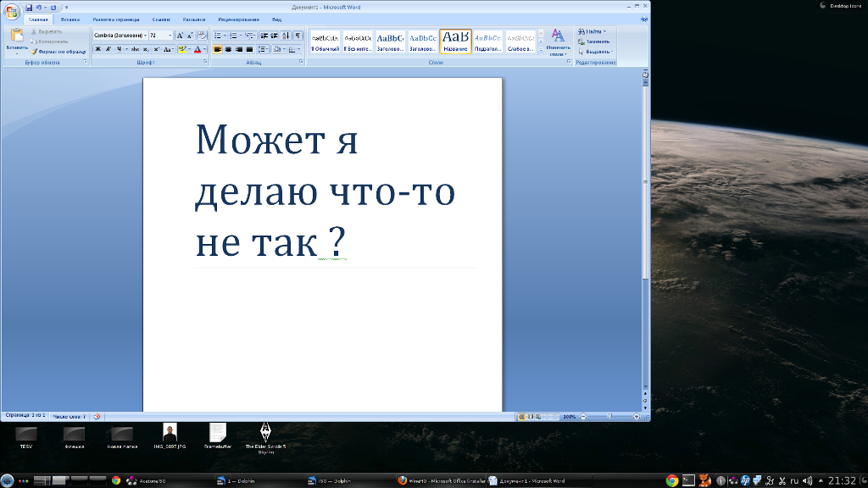Open the Разметка страницы ribbon tab
The image size is (868, 488).
[x=114, y=19]
